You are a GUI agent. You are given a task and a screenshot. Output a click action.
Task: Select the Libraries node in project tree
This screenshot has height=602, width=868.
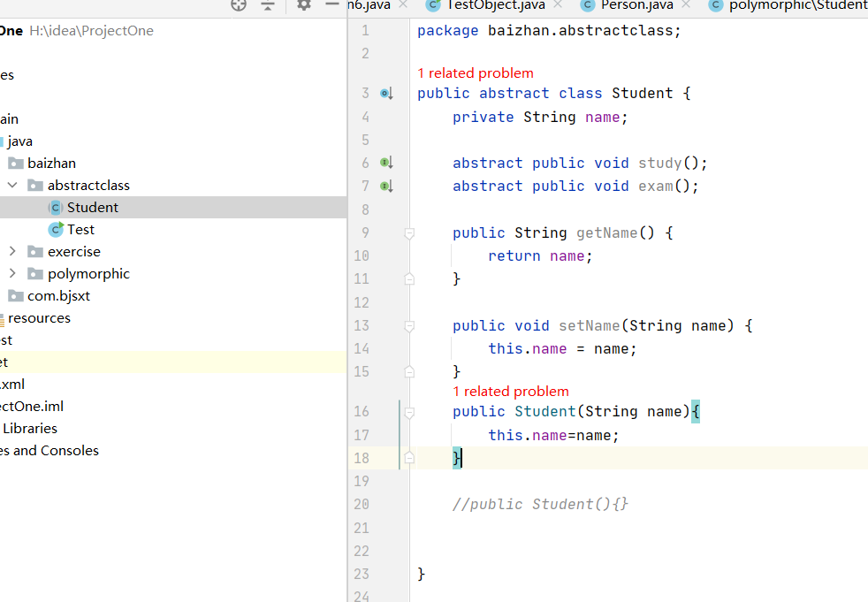[x=30, y=429]
